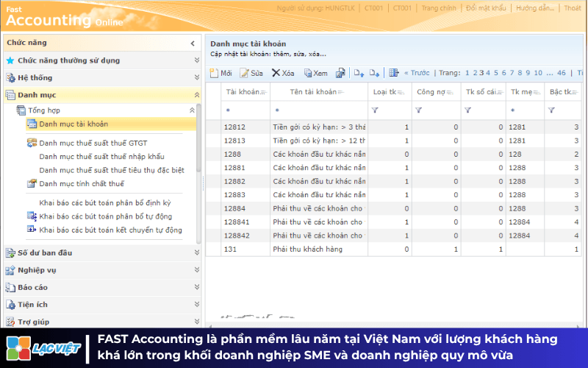Select the row for account 12812
Screen dimensions: 588x368
(394, 127)
